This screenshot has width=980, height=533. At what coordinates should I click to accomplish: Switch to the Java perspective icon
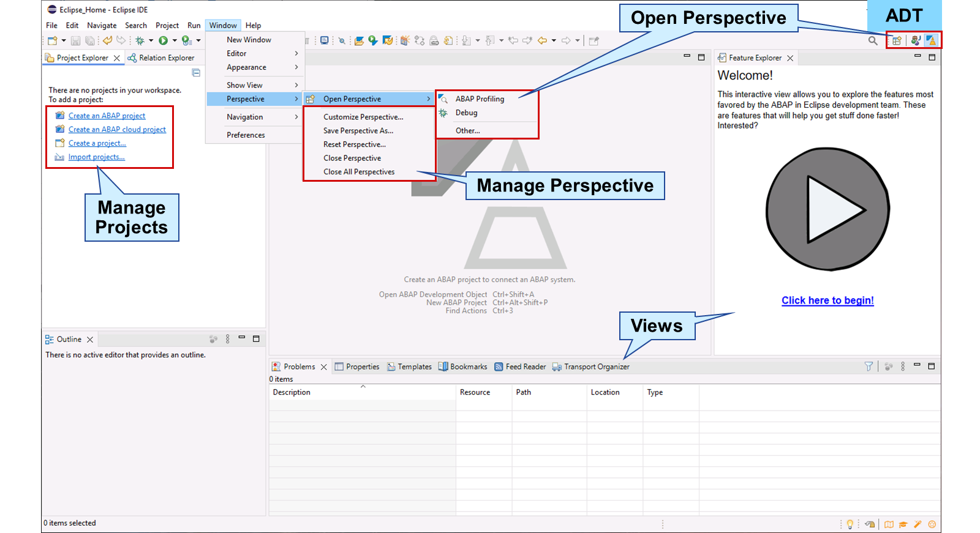(x=916, y=40)
